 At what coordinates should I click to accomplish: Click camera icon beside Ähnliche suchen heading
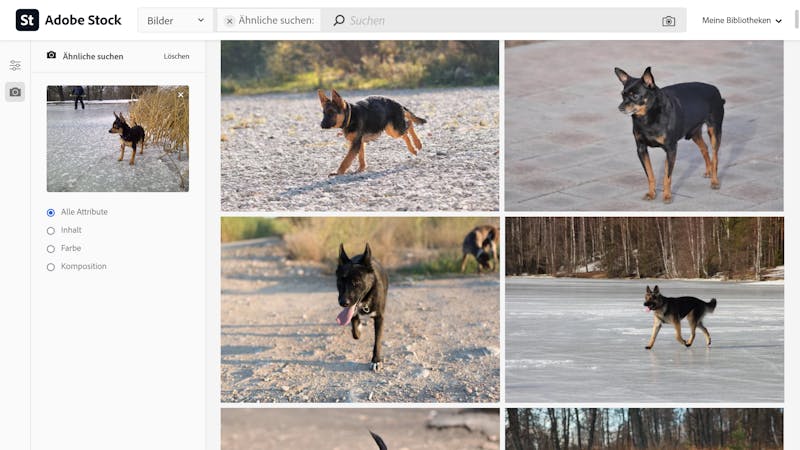click(x=52, y=55)
